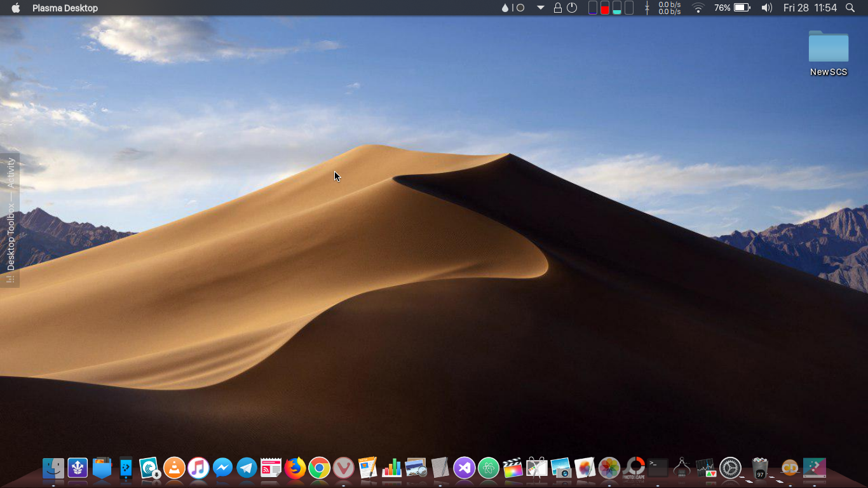The width and height of the screenshot is (868, 488).
Task: Launch Firefox from the dock
Action: (x=295, y=468)
